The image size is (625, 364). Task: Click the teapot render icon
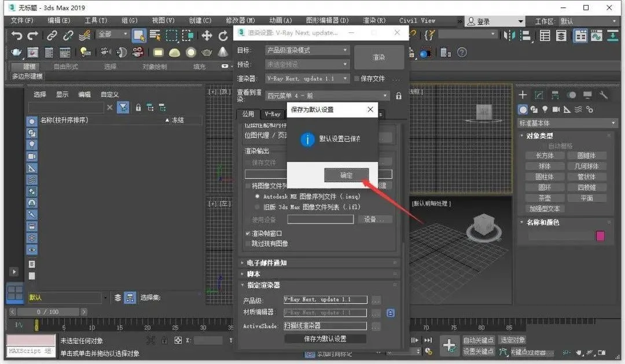pos(16,52)
